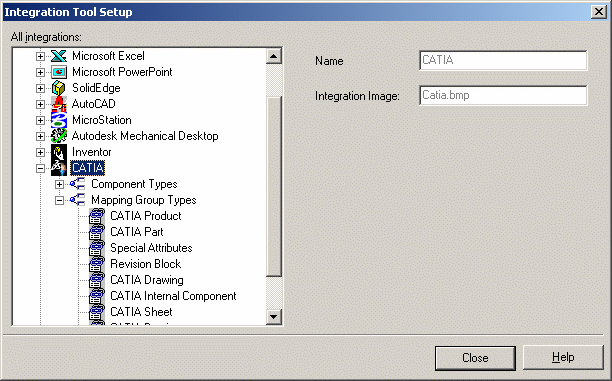Select CATIA Part label
Image resolution: width=612 pixels, height=381 pixels.
point(137,232)
